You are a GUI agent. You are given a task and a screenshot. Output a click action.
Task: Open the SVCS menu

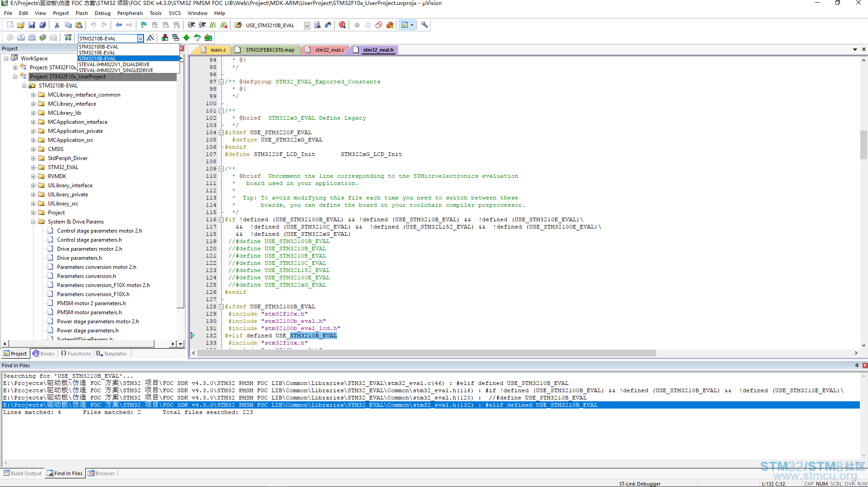175,13
